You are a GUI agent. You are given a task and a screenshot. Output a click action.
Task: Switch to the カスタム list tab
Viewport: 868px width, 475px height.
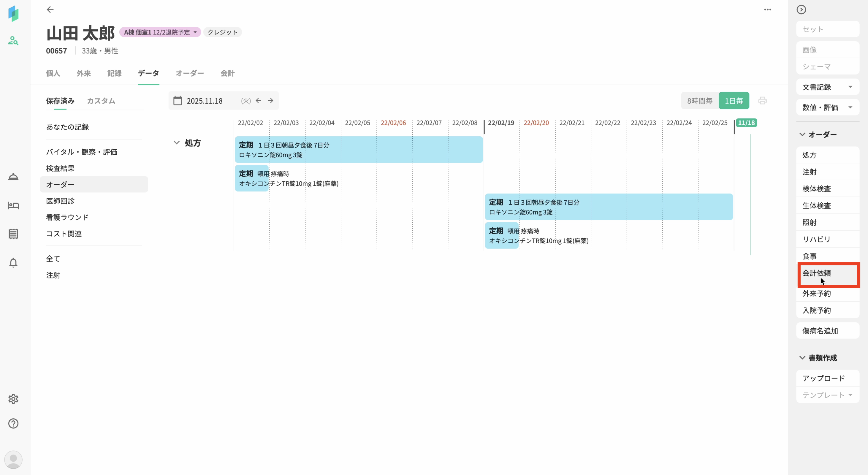pos(101,101)
